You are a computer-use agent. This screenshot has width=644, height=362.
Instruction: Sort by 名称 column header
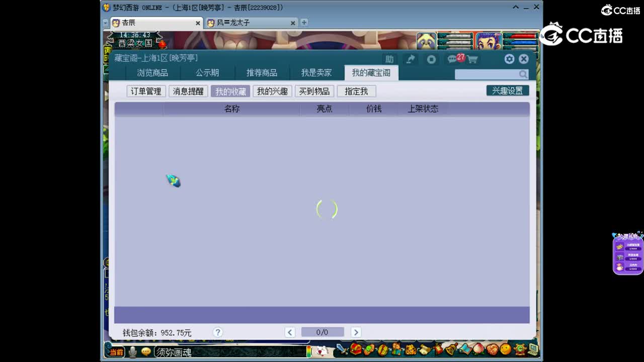coord(232,109)
